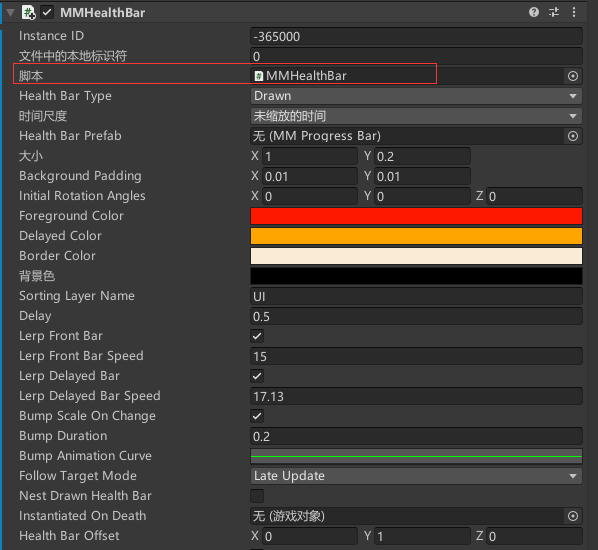Open MMHealthBar component help reference

tap(534, 12)
